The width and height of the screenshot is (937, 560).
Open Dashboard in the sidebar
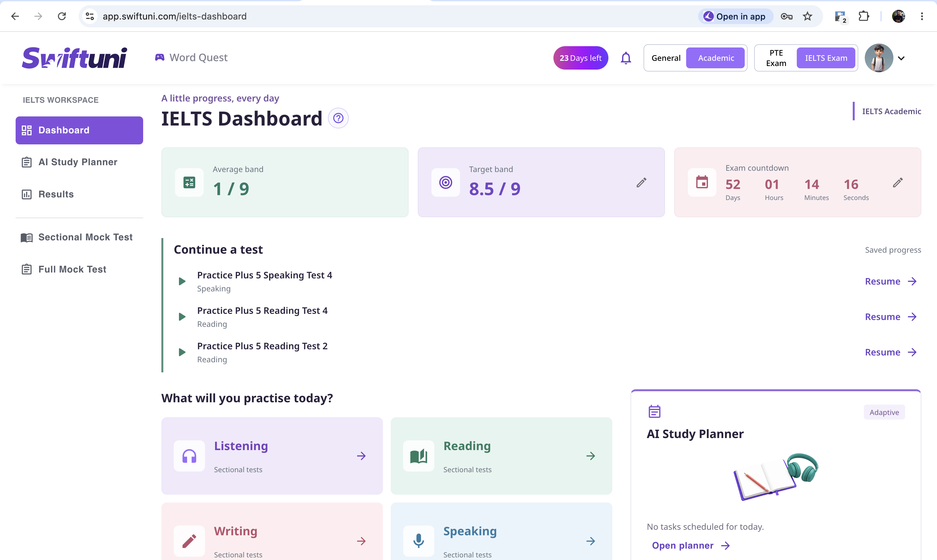(x=79, y=130)
